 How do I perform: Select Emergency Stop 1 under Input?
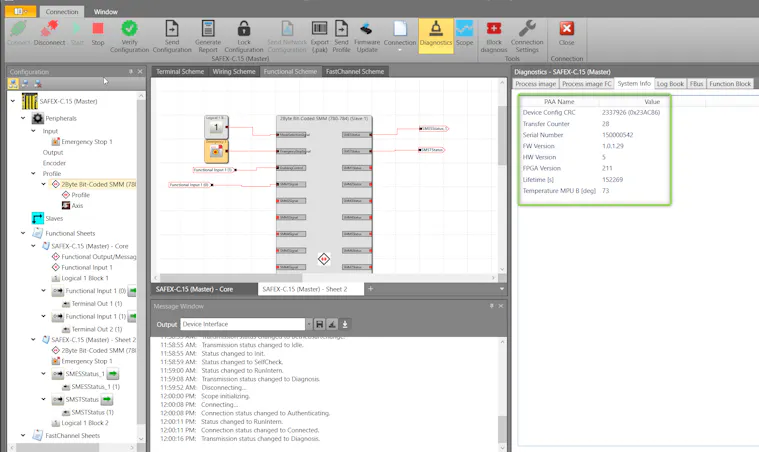coord(89,141)
